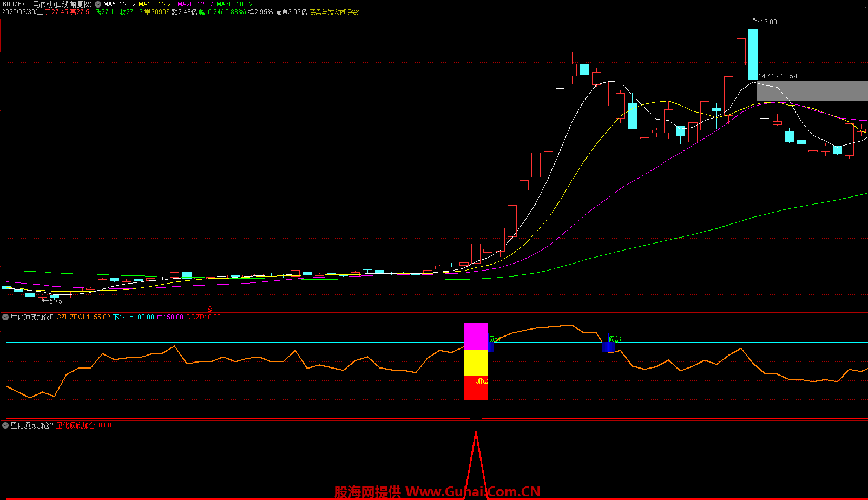868x500 pixels.
Task: Click the Www.Guhai.Com.CN watermark link
Action: [x=472, y=492]
